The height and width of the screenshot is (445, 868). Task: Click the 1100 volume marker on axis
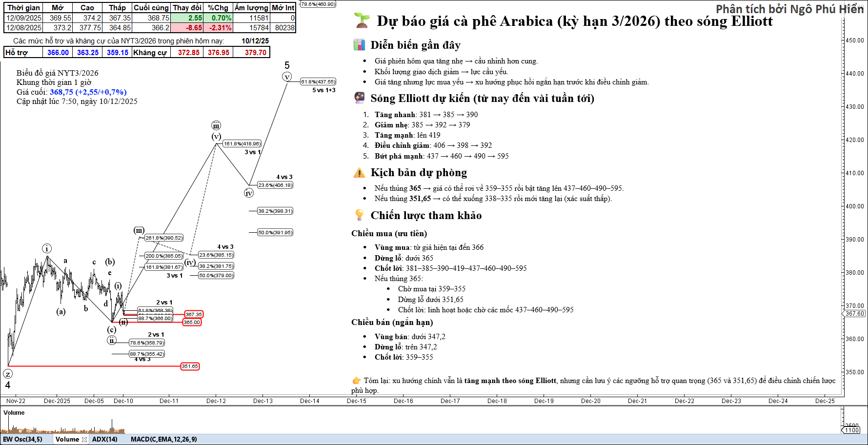pyautogui.click(x=852, y=430)
